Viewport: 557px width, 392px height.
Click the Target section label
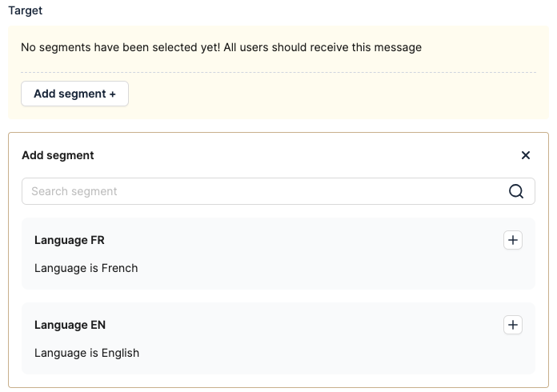click(x=25, y=11)
